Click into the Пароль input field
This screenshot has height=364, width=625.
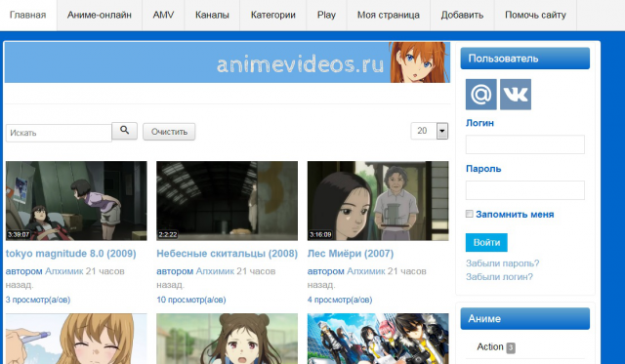pyautogui.click(x=525, y=190)
